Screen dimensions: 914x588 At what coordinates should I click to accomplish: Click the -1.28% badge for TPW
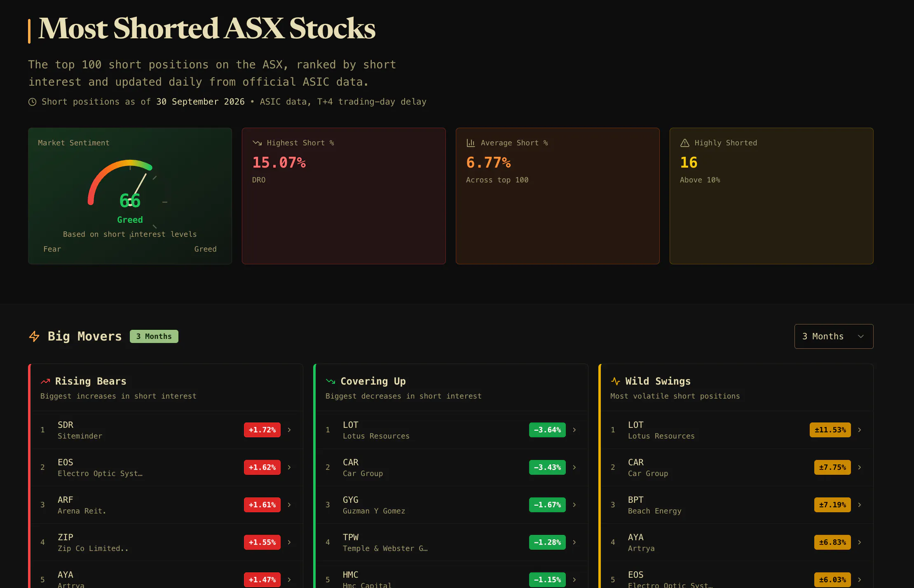[547, 542]
